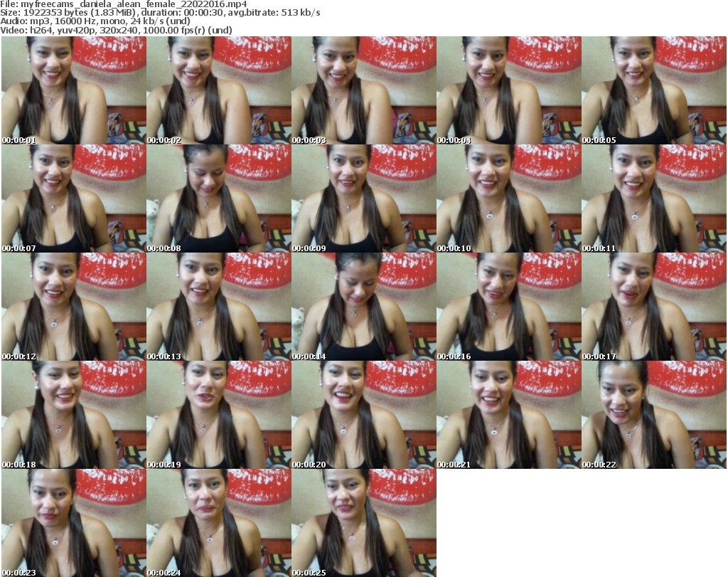Select the thumbnail stamped 00:00:12

74,307
